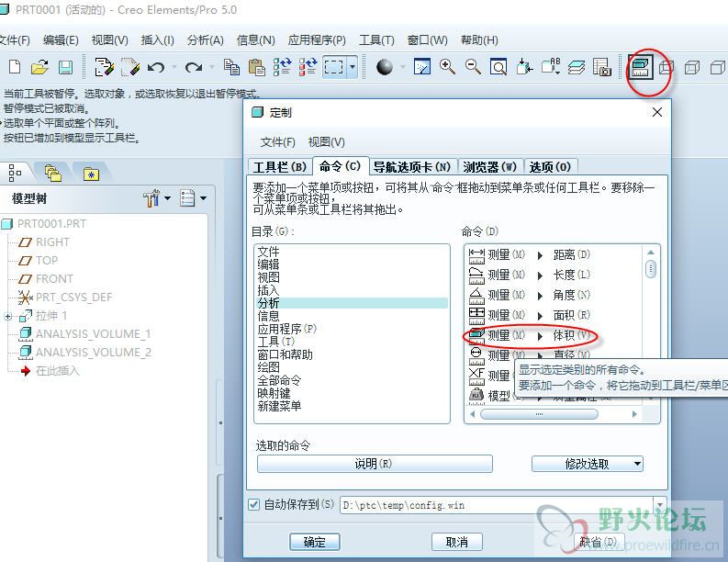The width and height of the screenshot is (728, 562).
Task: Create a new file from toolbar
Action: (15, 67)
